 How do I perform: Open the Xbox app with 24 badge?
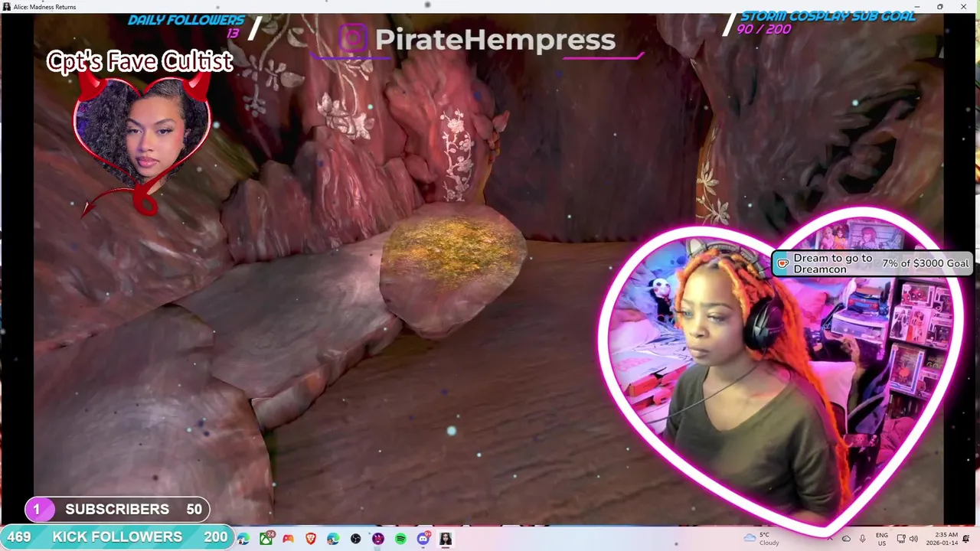pos(266,539)
